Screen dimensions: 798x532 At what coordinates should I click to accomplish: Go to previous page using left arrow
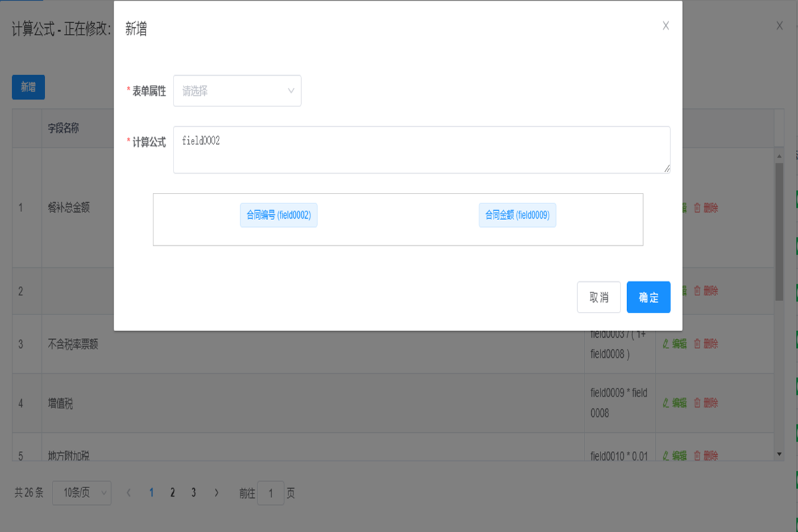[128, 493]
